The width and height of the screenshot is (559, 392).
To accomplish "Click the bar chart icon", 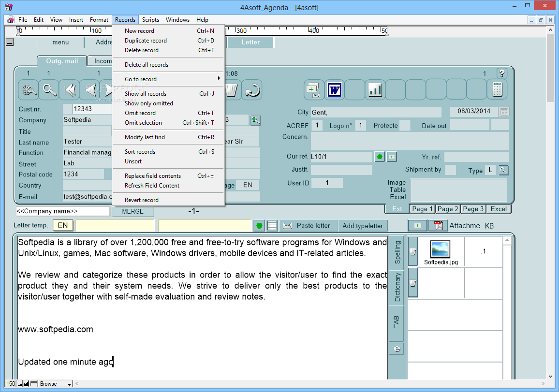I will 375,90.
